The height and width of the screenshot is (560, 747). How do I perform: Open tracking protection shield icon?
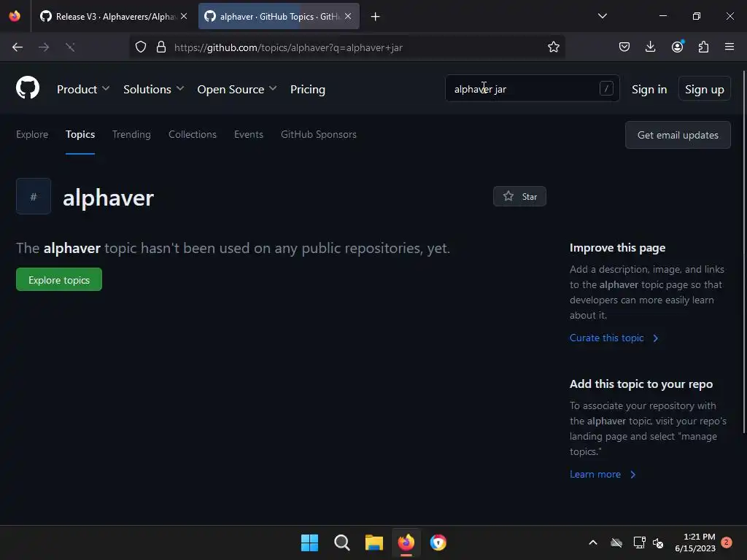(x=141, y=47)
